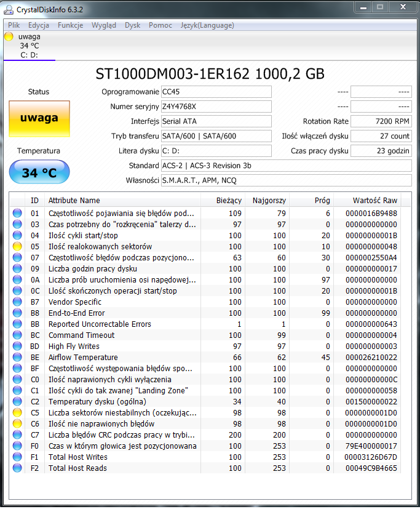Click the ID column header

[34, 200]
